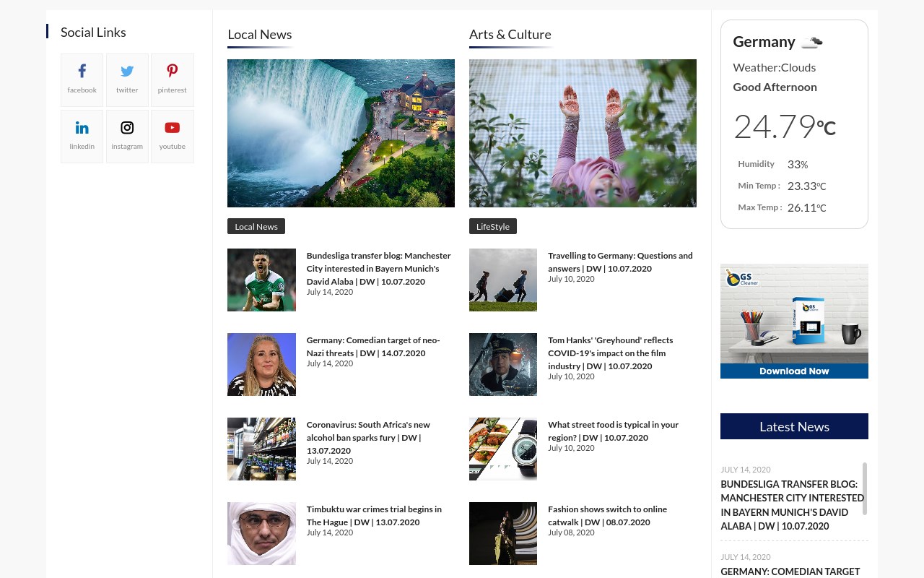This screenshot has width=924, height=578.
Task: Click the Local News category tag
Action: (x=256, y=226)
